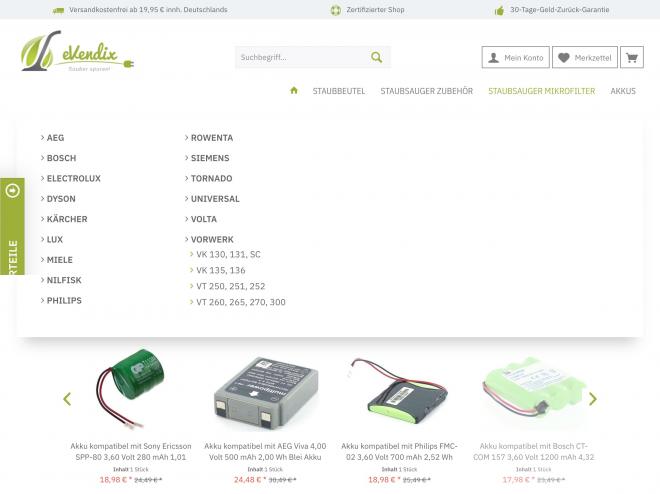
Task: Click the 17,98 € price
Action: click(517, 480)
